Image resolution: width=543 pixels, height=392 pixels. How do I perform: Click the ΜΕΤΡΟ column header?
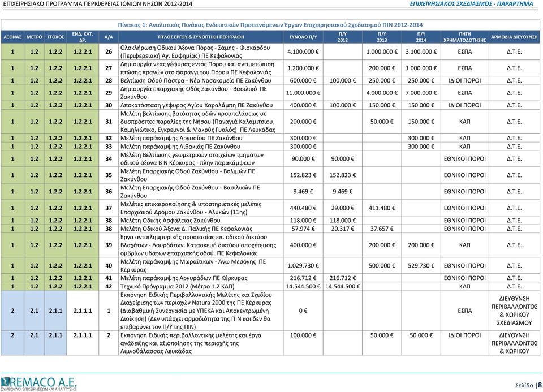coord(35,37)
